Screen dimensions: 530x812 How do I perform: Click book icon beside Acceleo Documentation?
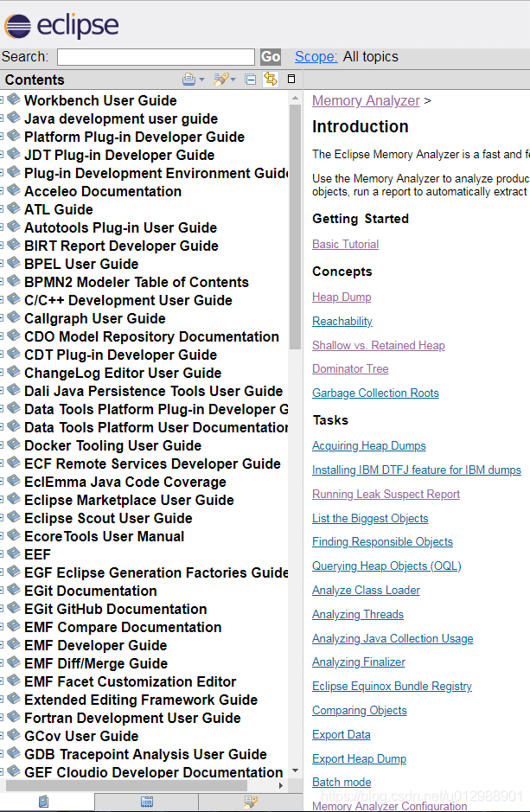(14, 189)
